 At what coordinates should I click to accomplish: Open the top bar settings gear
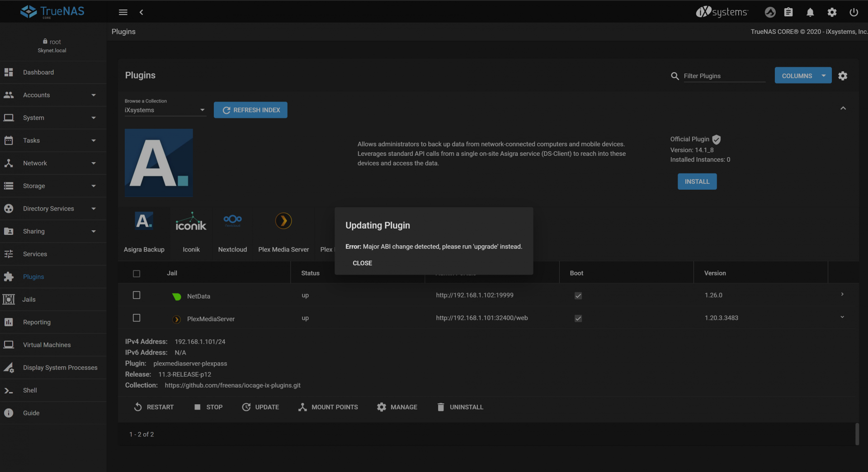pos(832,12)
